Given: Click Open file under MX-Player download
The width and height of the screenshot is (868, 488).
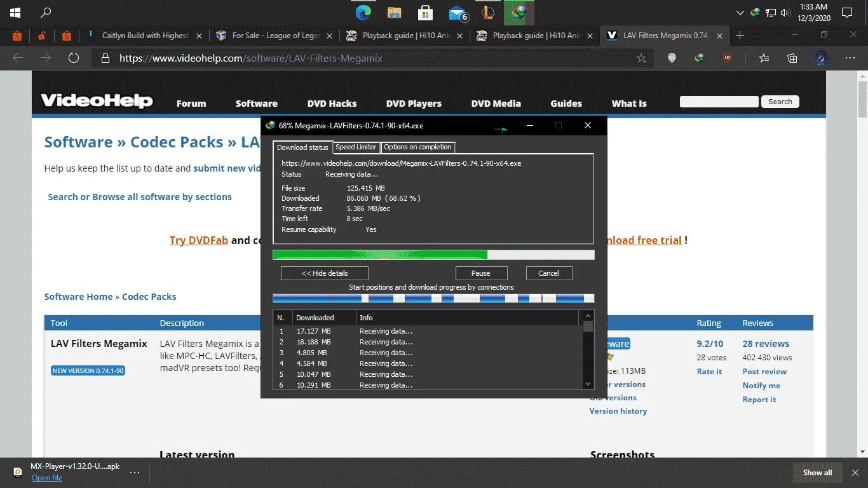Looking at the screenshot, I should coord(47,478).
